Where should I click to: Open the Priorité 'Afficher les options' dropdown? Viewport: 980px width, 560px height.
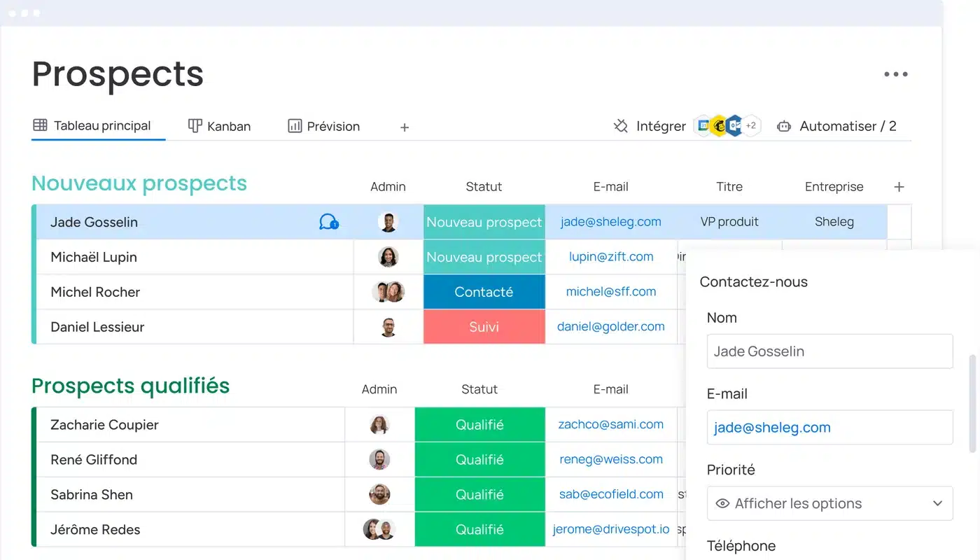[x=829, y=503]
